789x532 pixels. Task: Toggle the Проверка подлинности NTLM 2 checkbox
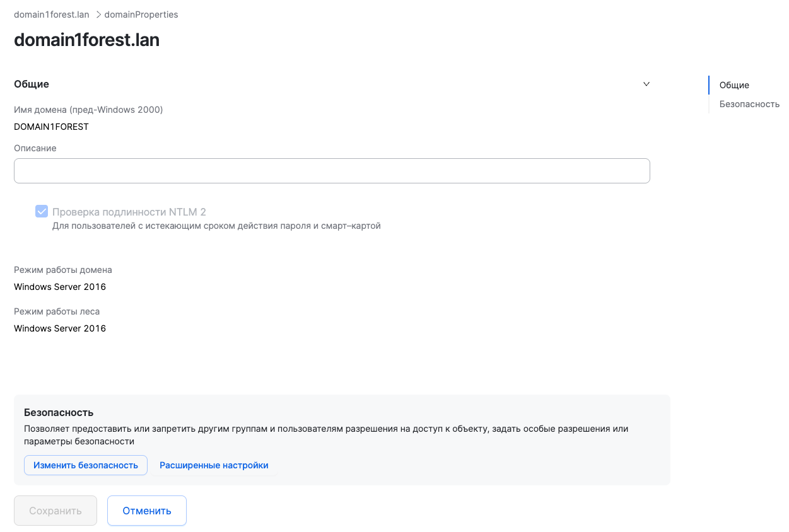tap(41, 211)
